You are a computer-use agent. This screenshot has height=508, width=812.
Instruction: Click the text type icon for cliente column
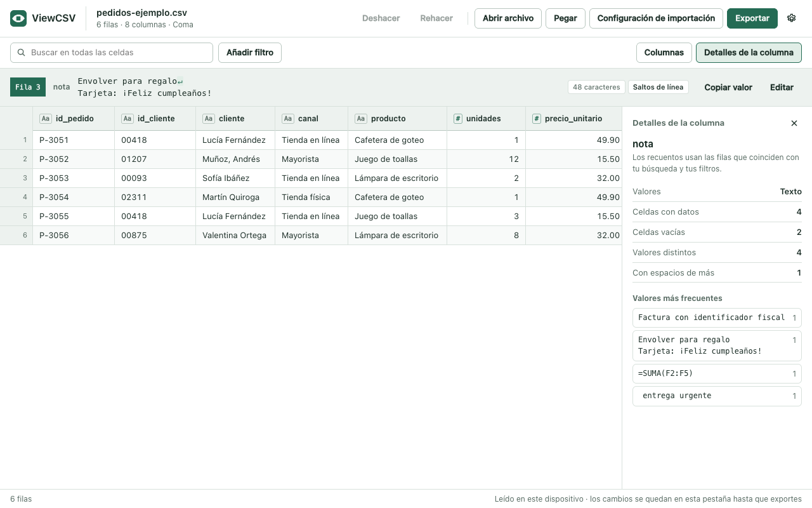coord(209,119)
